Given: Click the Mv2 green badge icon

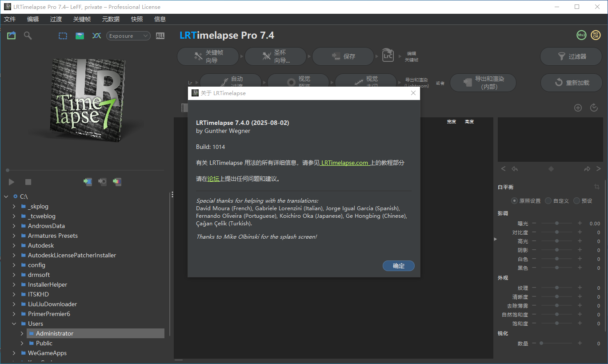Looking at the screenshot, I should coord(581,35).
